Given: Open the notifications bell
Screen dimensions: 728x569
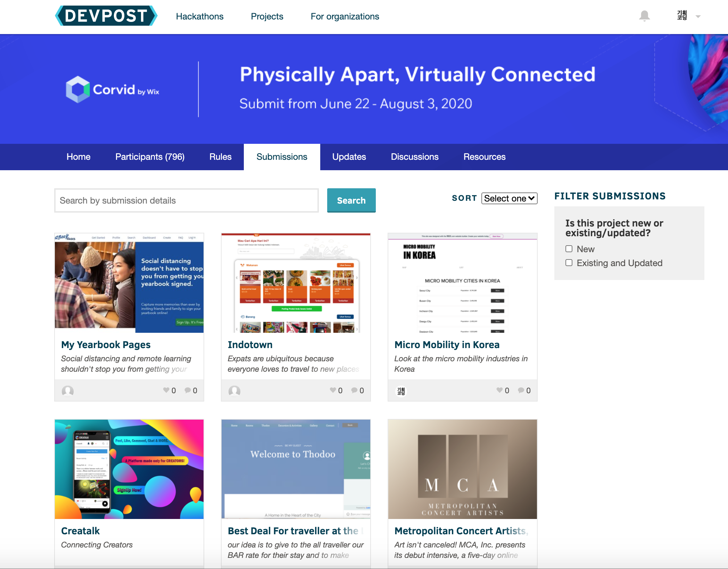Looking at the screenshot, I should (644, 16).
